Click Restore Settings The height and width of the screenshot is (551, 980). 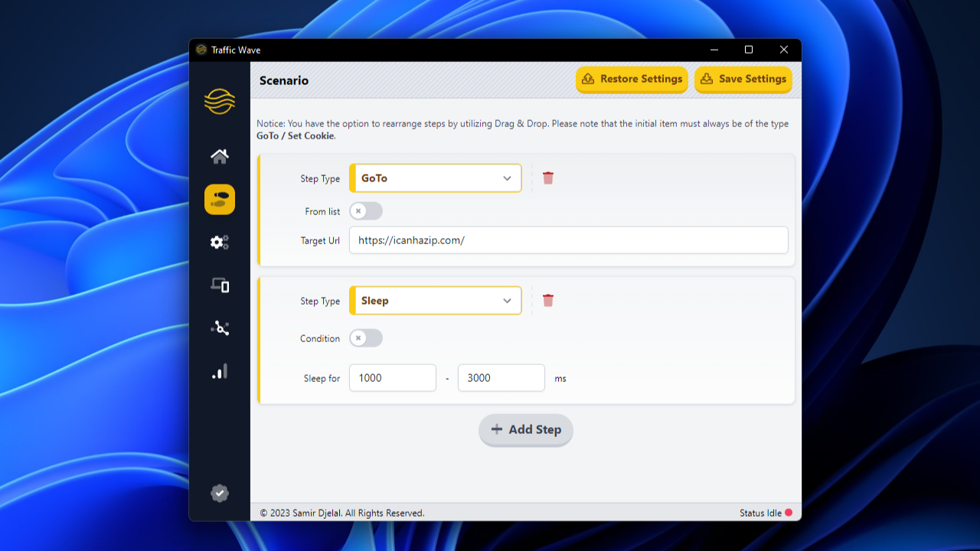point(632,79)
